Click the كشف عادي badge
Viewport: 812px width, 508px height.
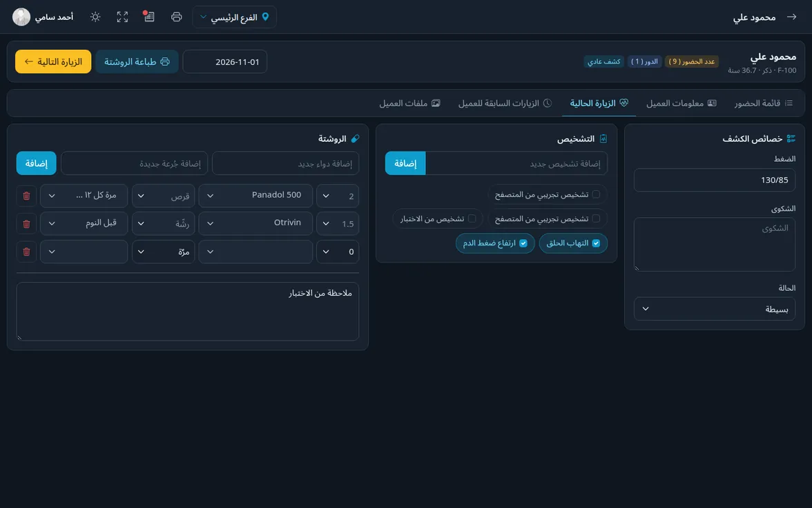[603, 62]
